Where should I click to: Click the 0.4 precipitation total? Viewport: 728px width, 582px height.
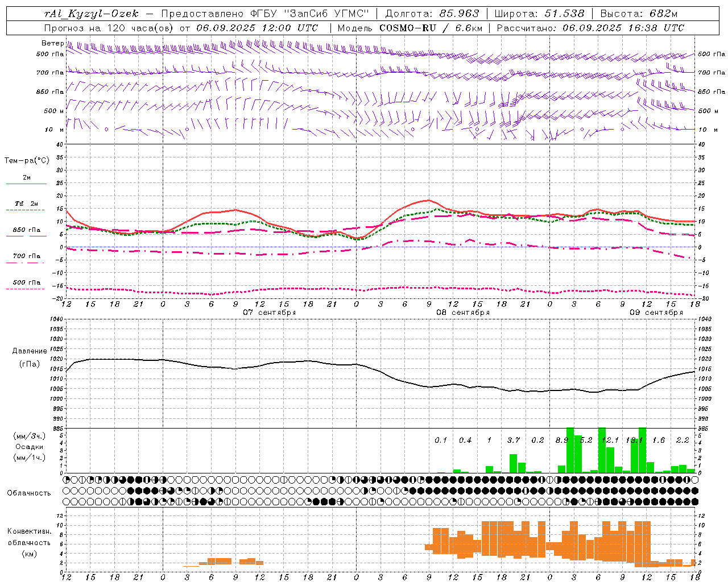(465, 440)
